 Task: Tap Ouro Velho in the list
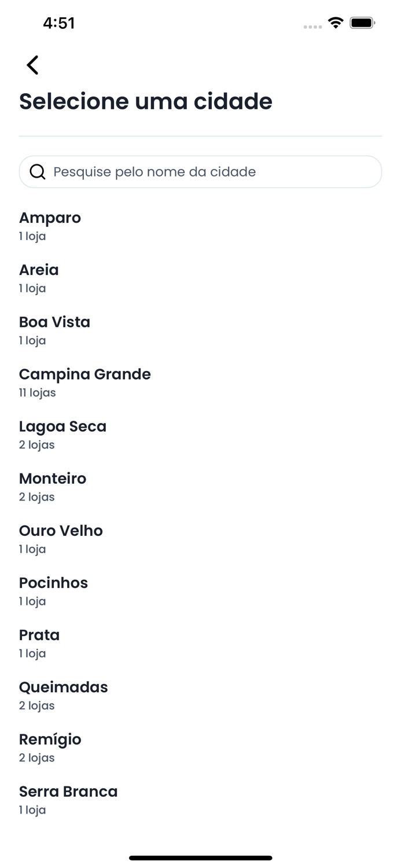pos(61,531)
